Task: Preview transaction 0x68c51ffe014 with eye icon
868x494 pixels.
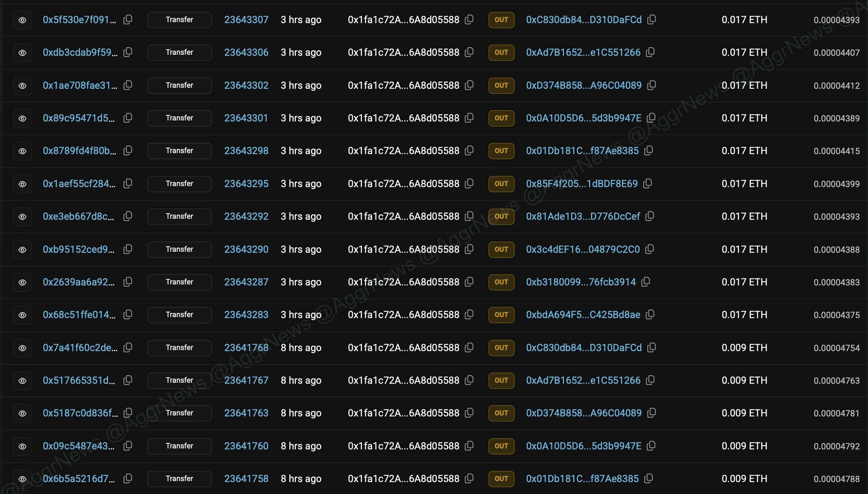Action: [x=22, y=315]
